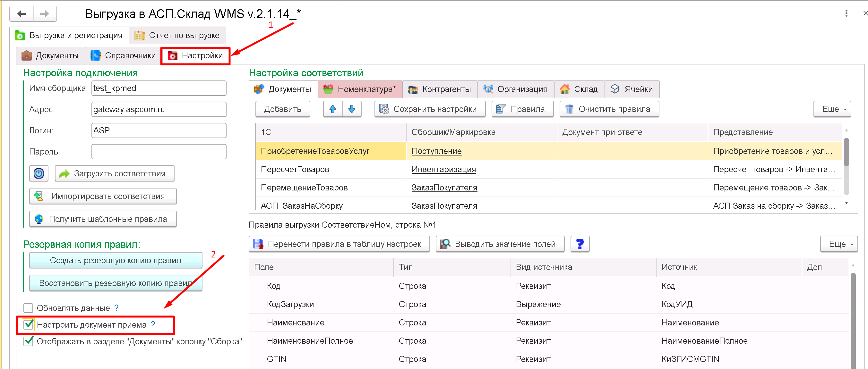Viewport: 868px width, 369px height.
Task: Open the Правила button
Action: 522,109
